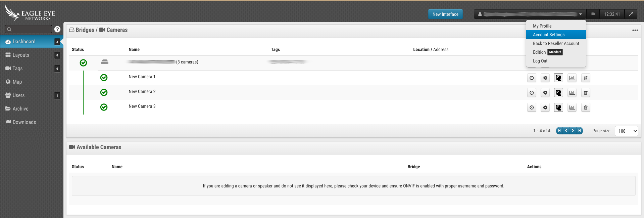644x218 pixels.
Task: Open settings gear for New Camera 3
Action: coord(545,107)
